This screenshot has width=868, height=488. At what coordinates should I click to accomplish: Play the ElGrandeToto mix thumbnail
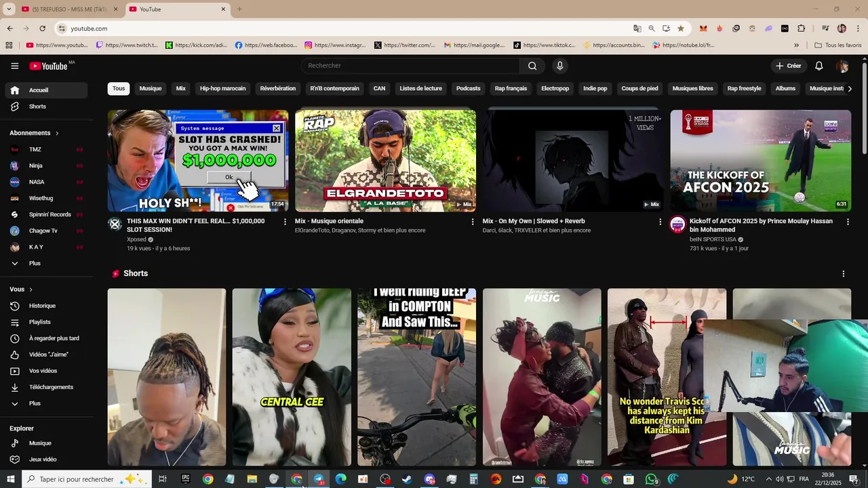click(385, 161)
